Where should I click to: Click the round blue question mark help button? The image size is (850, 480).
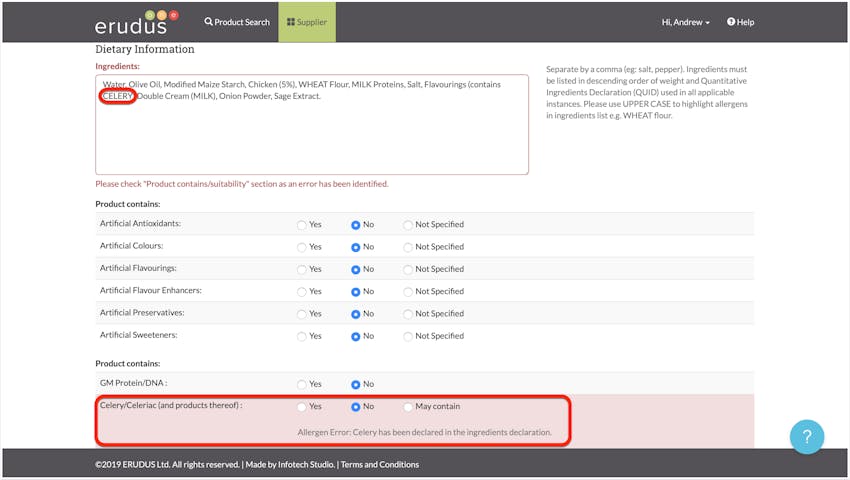pyautogui.click(x=807, y=437)
